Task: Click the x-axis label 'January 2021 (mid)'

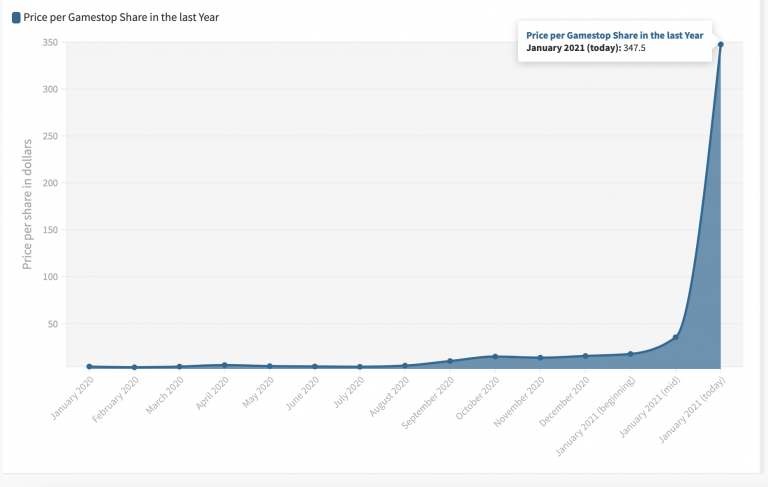Action: click(x=650, y=407)
